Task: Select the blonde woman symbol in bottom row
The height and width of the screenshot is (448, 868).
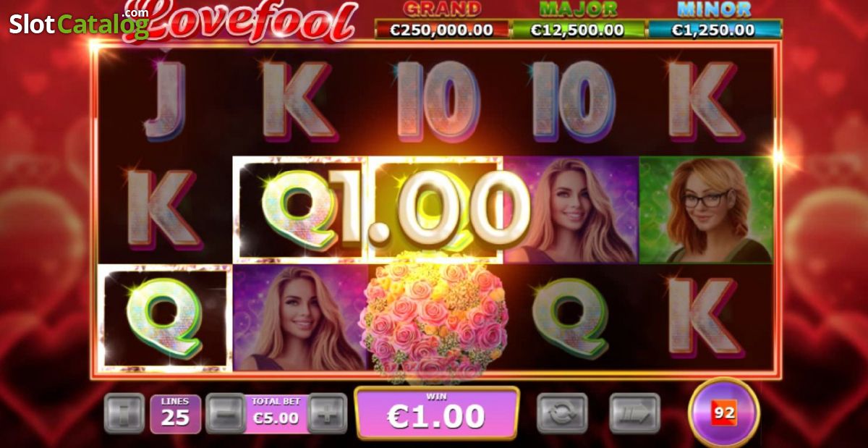Action: [x=300, y=318]
